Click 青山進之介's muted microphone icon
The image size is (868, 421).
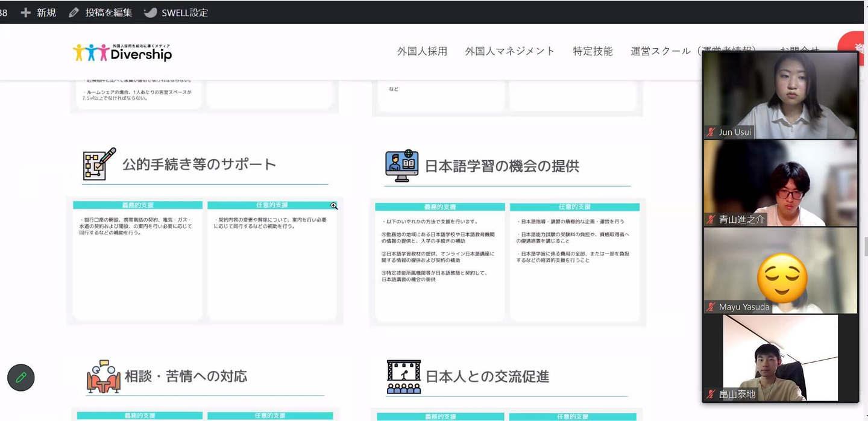[x=711, y=219]
